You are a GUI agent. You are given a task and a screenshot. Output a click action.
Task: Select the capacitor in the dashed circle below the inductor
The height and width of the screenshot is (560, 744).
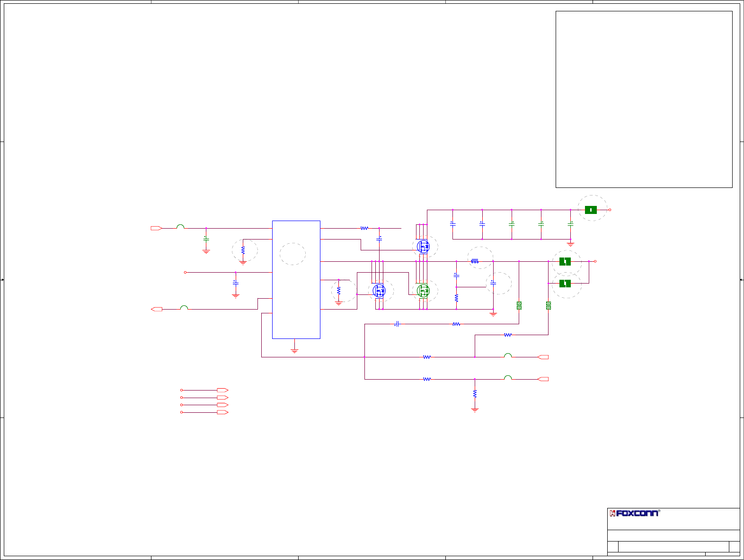(493, 283)
